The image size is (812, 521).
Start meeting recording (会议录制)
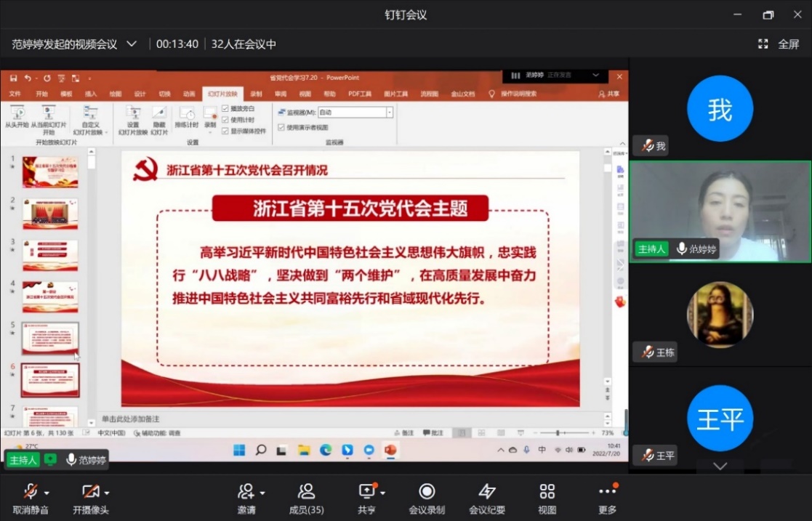[x=427, y=492]
